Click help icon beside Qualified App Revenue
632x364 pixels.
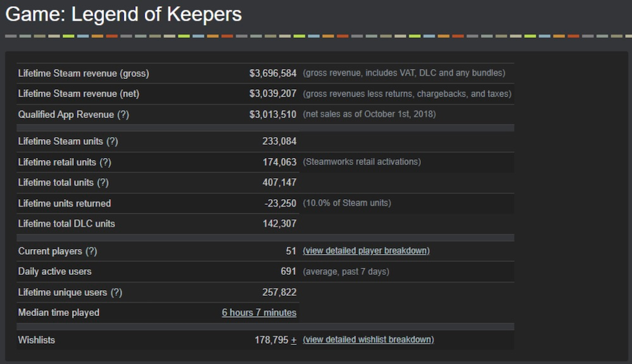click(x=123, y=114)
